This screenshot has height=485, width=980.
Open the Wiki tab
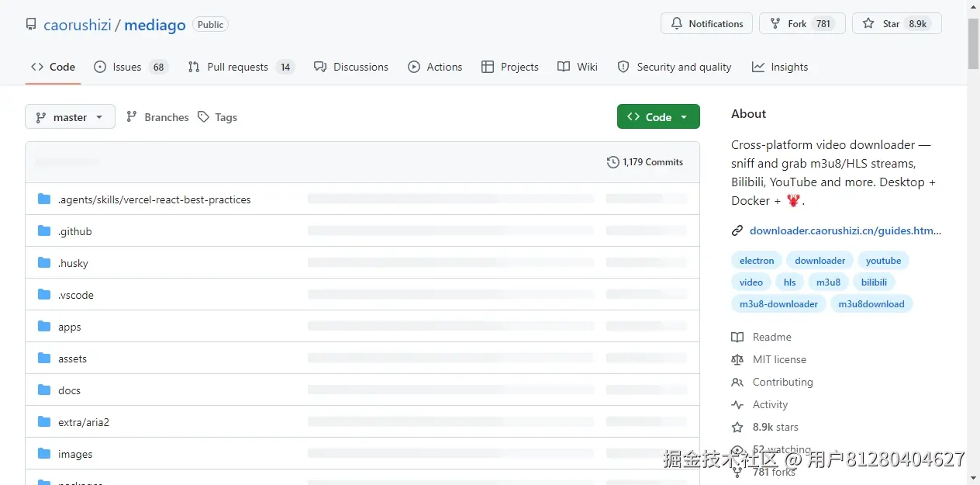[x=578, y=67]
